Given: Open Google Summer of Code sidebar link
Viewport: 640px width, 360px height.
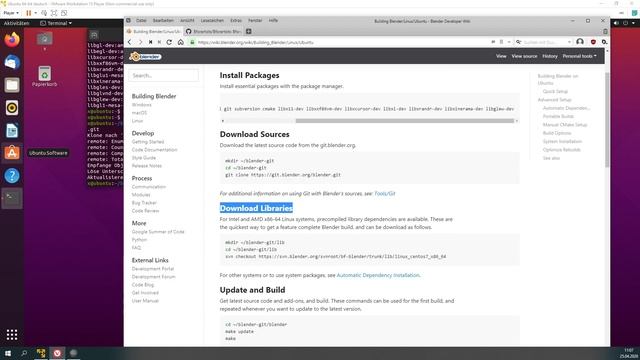Looking at the screenshot, I should point(158,232).
